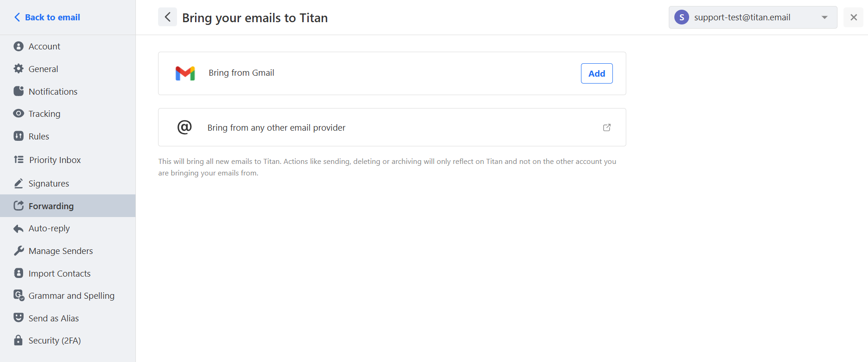Viewport: 868px width, 362px height.
Task: Add Gmail account with Add button
Action: coord(597,73)
